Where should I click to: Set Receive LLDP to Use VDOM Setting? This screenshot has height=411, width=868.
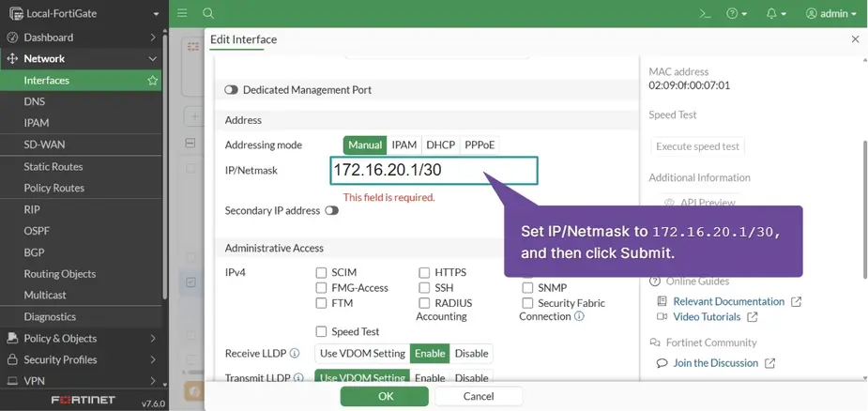click(362, 354)
